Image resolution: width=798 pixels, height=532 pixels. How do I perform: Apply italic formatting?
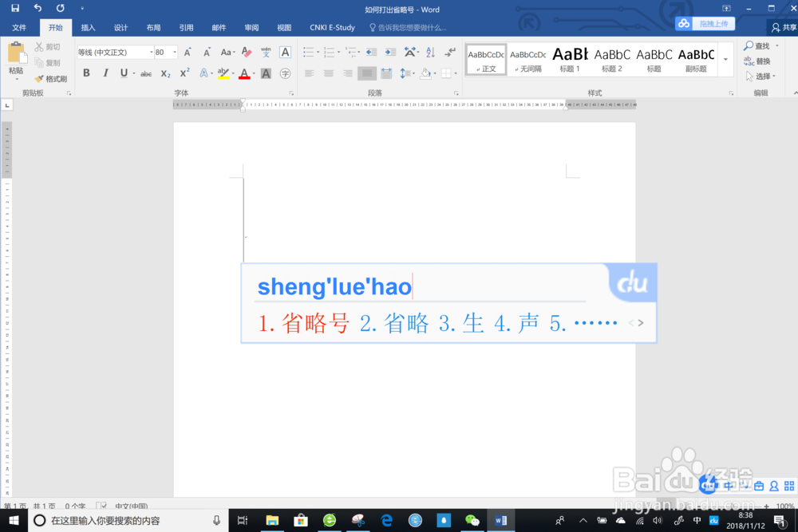(105, 73)
